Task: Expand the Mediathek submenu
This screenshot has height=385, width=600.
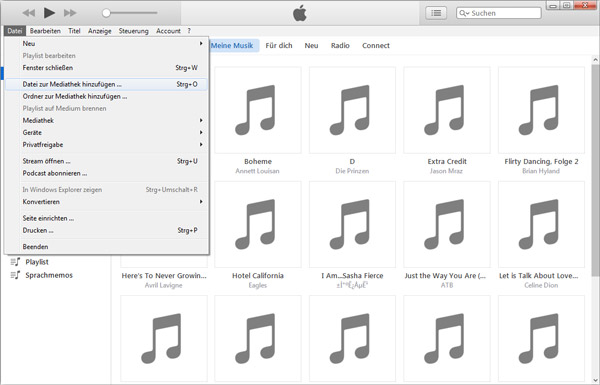Action: [107, 121]
